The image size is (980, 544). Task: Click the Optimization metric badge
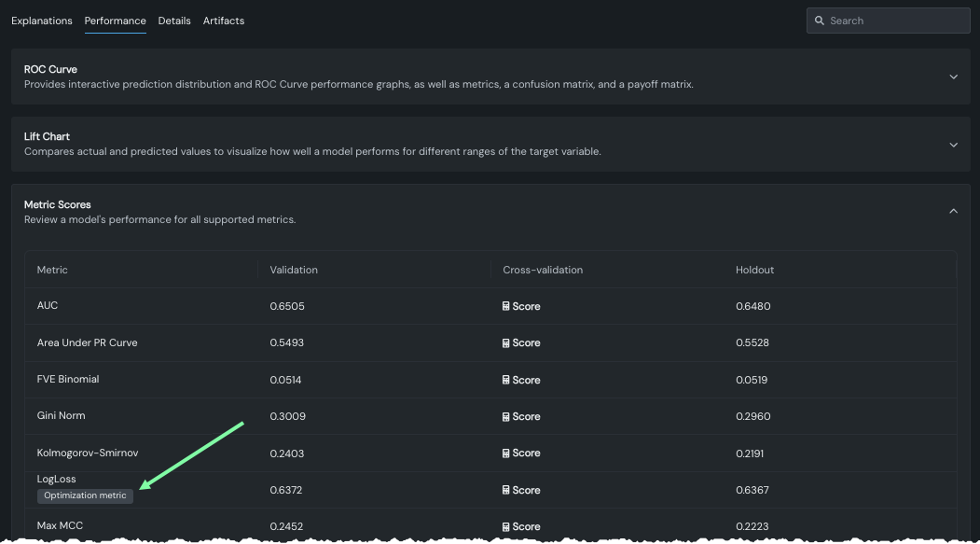tap(85, 495)
